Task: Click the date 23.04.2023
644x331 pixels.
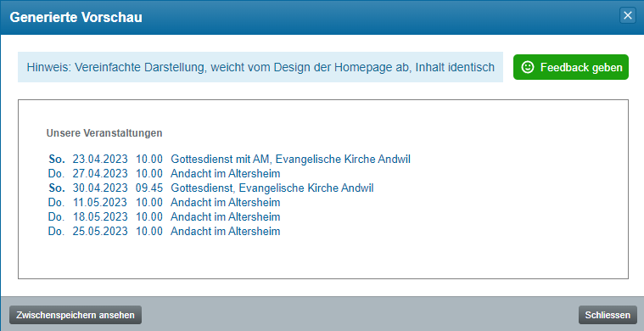Action: [100, 159]
